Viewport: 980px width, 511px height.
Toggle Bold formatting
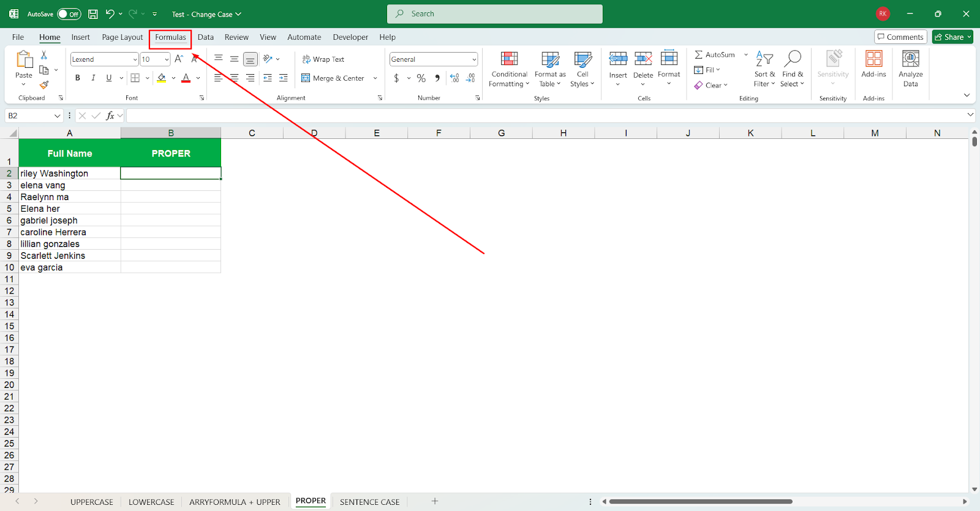click(x=78, y=78)
